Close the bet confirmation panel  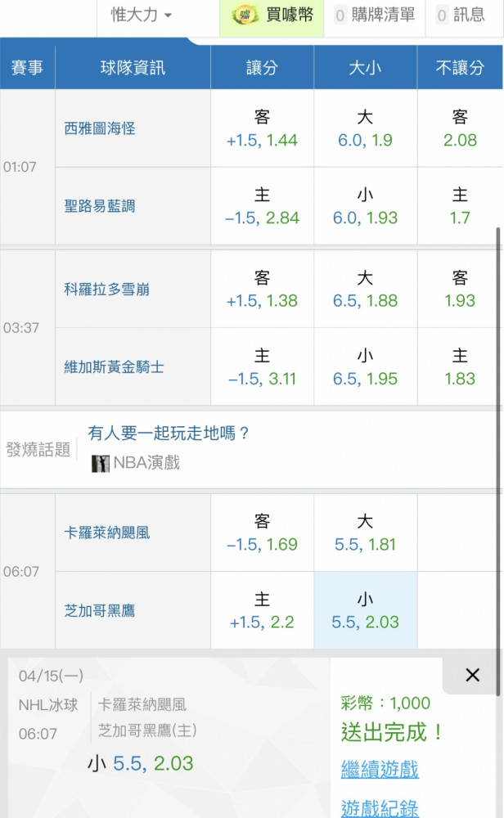click(x=473, y=675)
